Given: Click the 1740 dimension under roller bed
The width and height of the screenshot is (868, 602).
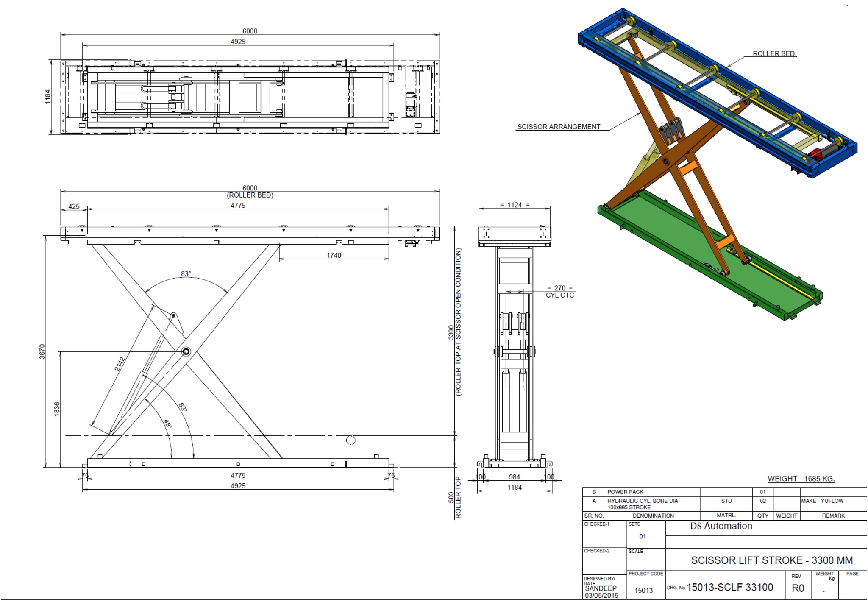Looking at the screenshot, I should pyautogui.click(x=334, y=255).
